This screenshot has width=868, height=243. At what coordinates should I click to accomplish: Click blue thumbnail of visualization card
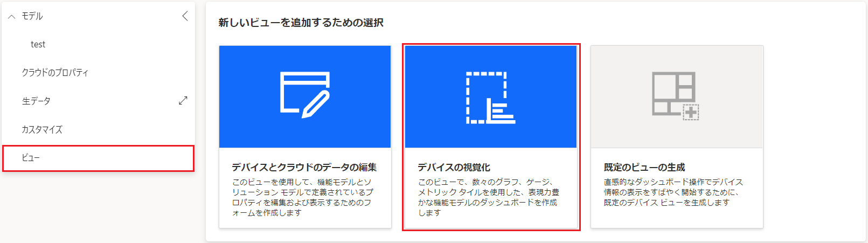(x=491, y=96)
